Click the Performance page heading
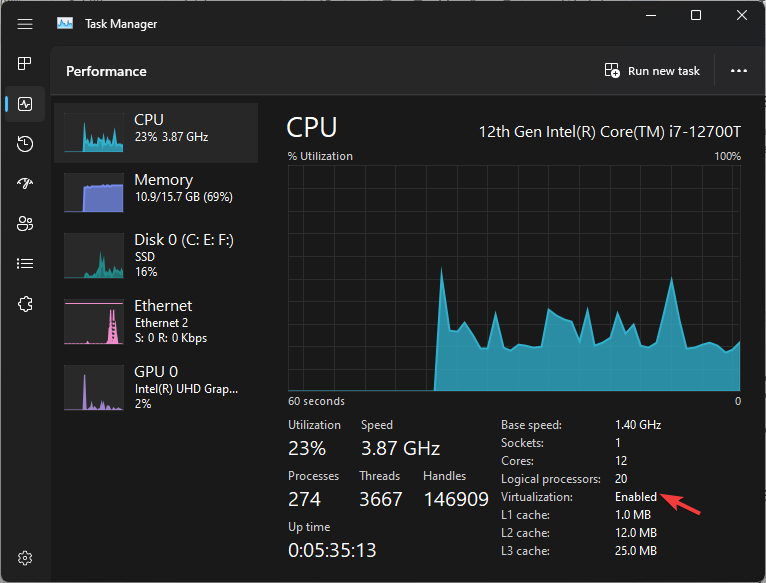Viewport: 766px width, 583px height. [106, 71]
